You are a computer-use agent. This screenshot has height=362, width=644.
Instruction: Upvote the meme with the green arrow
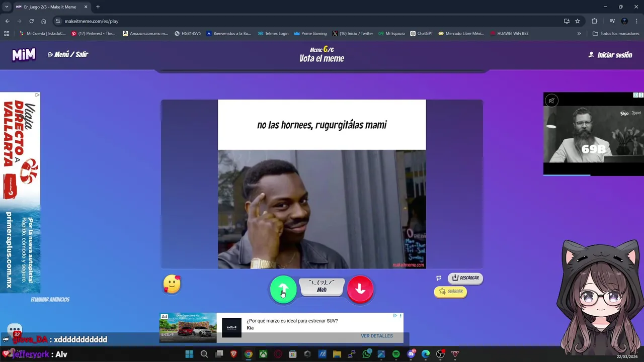click(283, 289)
